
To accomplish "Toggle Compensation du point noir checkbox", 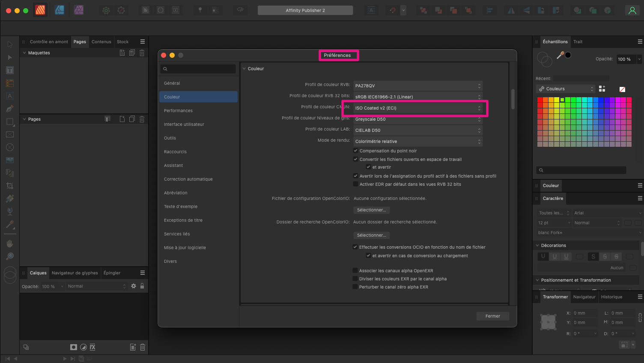I will point(355,151).
